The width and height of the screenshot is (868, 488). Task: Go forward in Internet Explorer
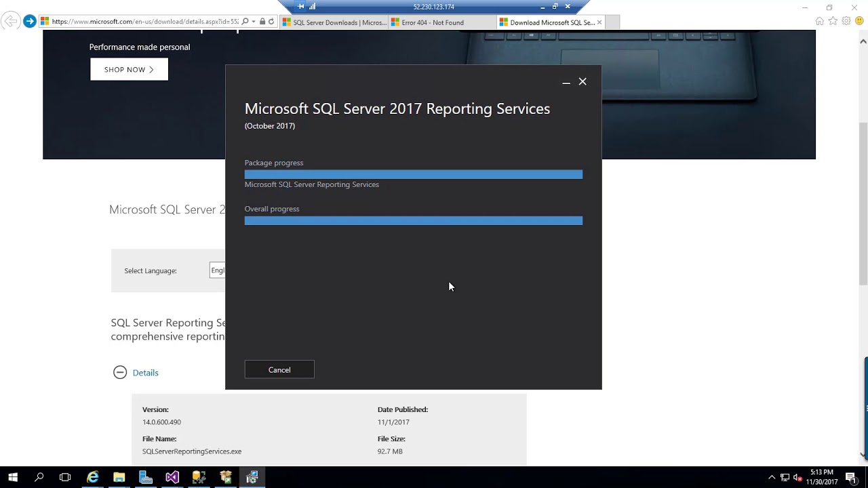pyautogui.click(x=29, y=22)
